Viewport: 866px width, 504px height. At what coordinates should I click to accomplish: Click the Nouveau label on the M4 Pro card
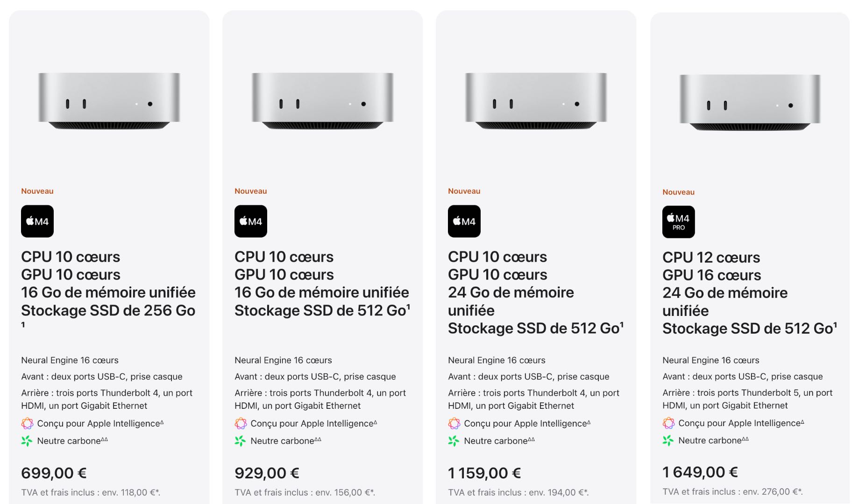(678, 192)
